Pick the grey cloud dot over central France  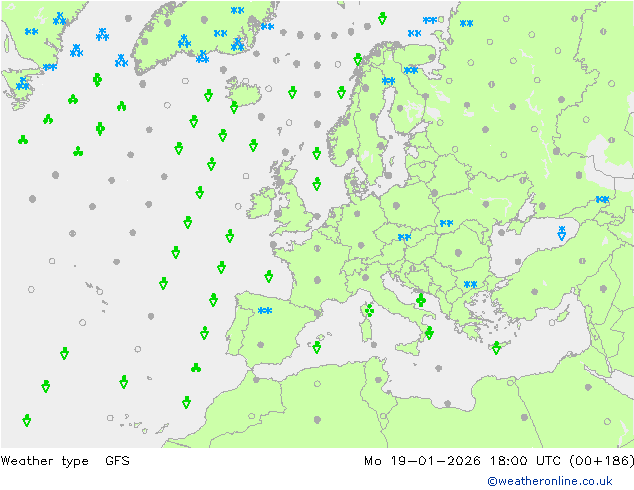coord(317,280)
